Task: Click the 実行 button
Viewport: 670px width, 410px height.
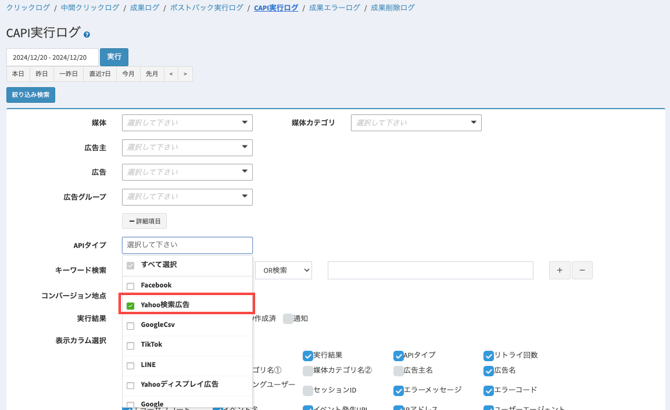Action: tap(114, 57)
